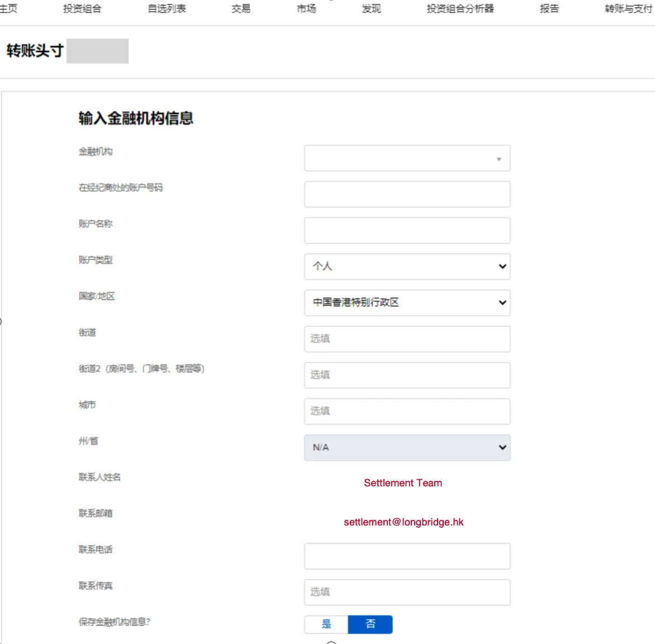Focus the 街道 optional input field

click(407, 339)
